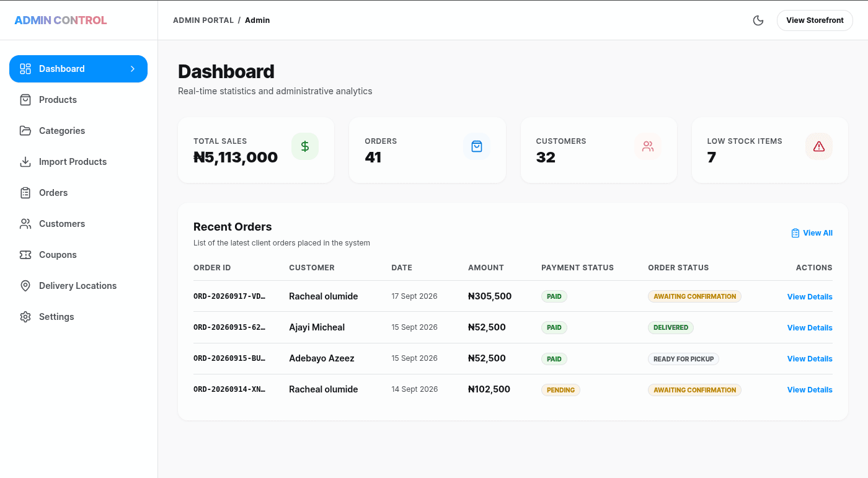The height and width of the screenshot is (478, 868).
Task: Click the ORDER ID column header
Action: point(212,268)
